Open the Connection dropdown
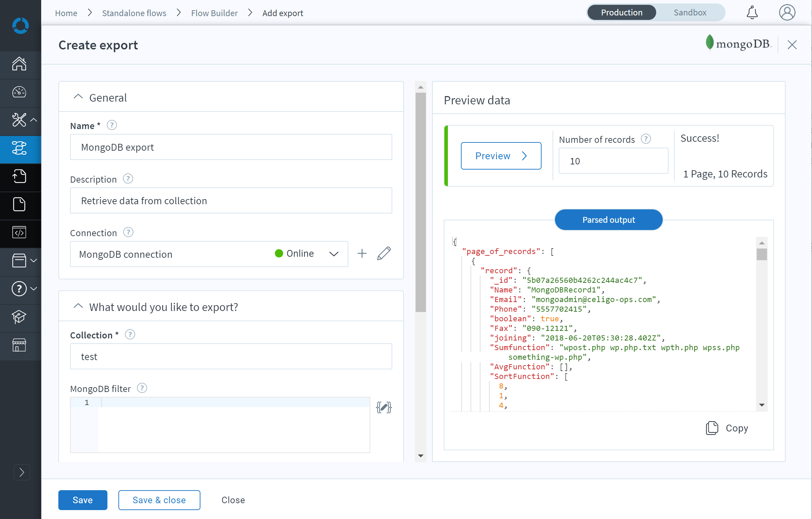Viewport: 812px width, 519px height. click(x=334, y=254)
